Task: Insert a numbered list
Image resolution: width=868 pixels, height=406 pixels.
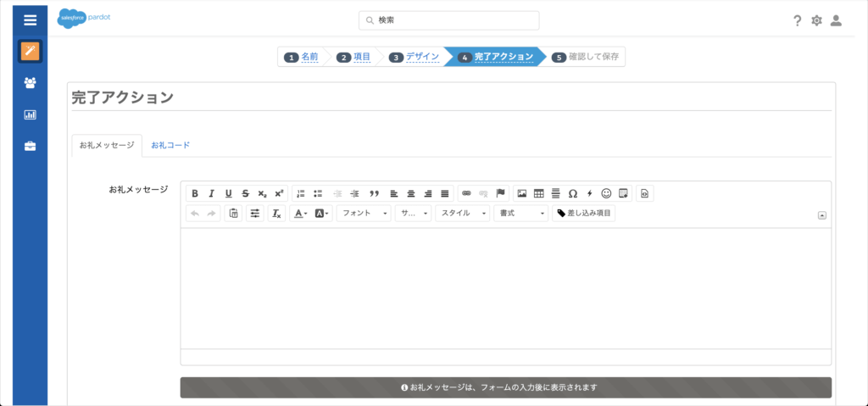Action: pos(301,193)
